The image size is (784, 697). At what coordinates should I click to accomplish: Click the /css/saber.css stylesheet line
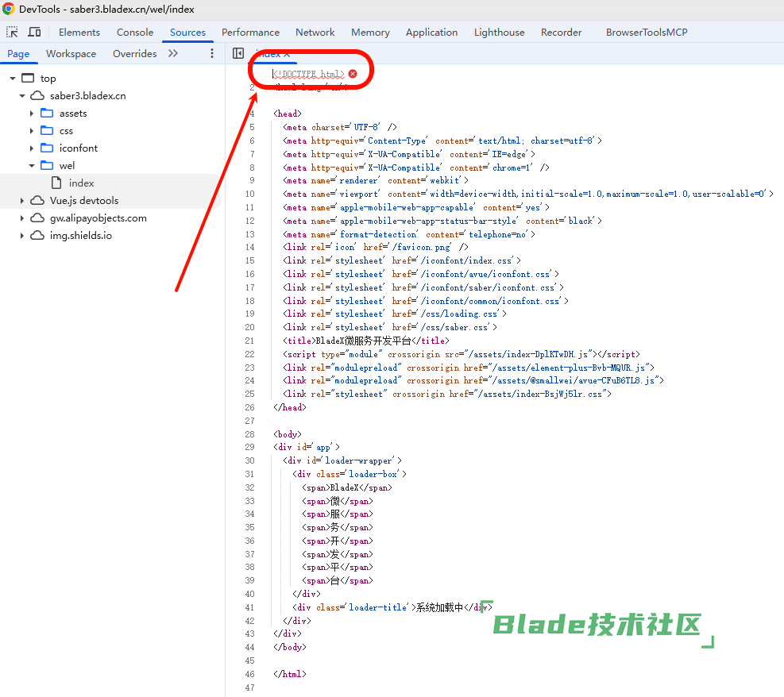pos(390,327)
